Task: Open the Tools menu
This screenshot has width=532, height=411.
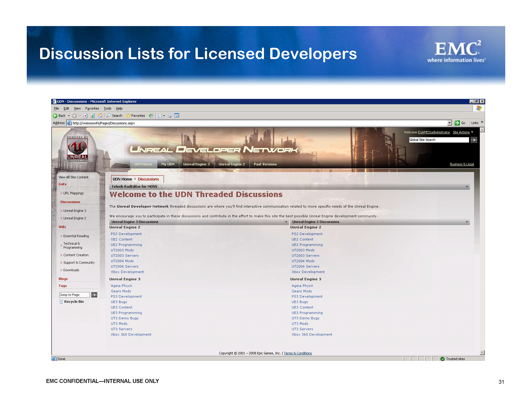Action: 107,109
